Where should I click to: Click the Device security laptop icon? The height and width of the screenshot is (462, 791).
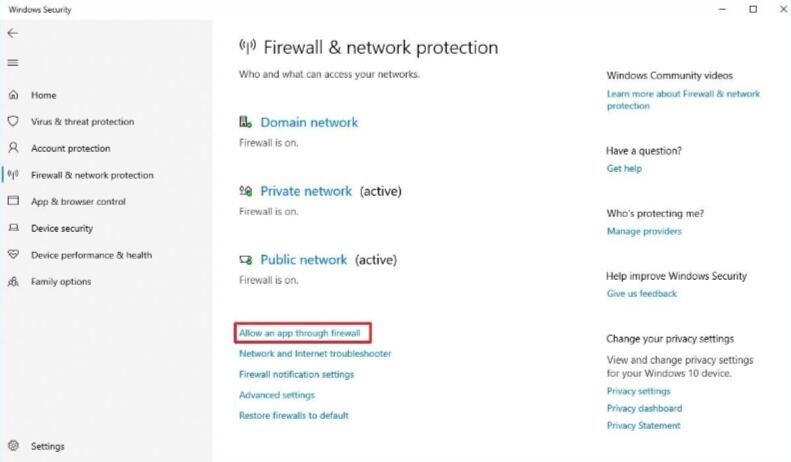point(14,228)
